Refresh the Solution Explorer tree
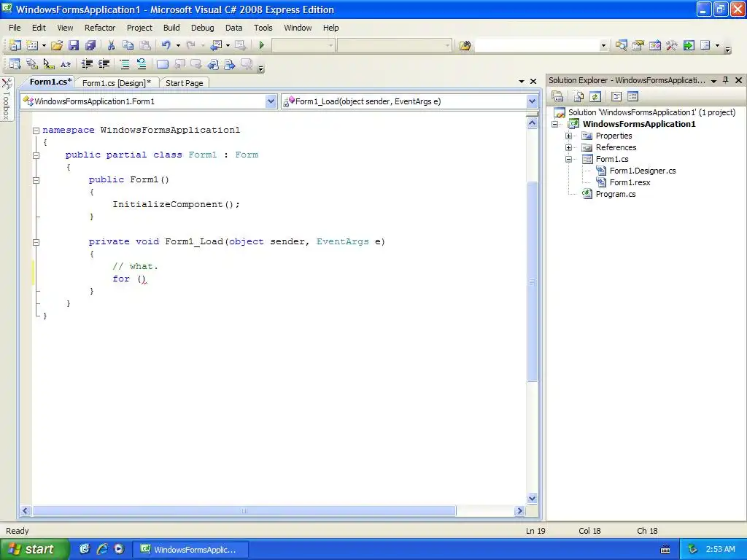 [595, 97]
